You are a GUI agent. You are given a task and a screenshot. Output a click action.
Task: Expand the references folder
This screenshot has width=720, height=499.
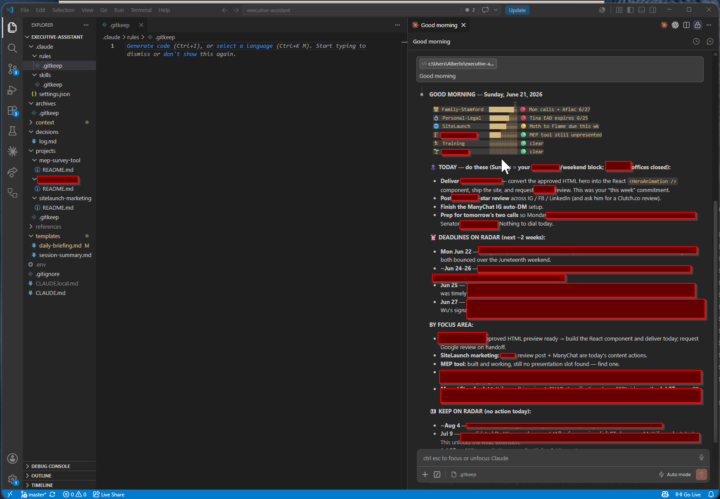click(x=48, y=227)
